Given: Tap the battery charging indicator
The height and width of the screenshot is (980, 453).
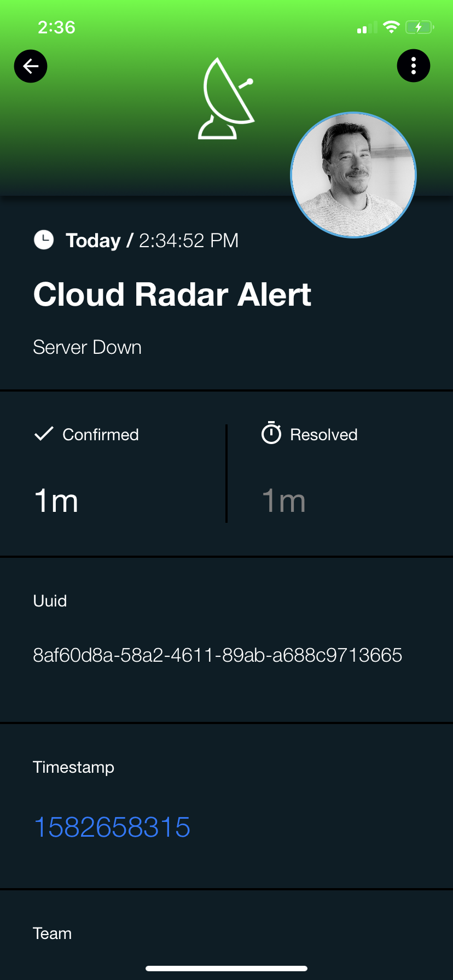Looking at the screenshot, I should [x=420, y=27].
